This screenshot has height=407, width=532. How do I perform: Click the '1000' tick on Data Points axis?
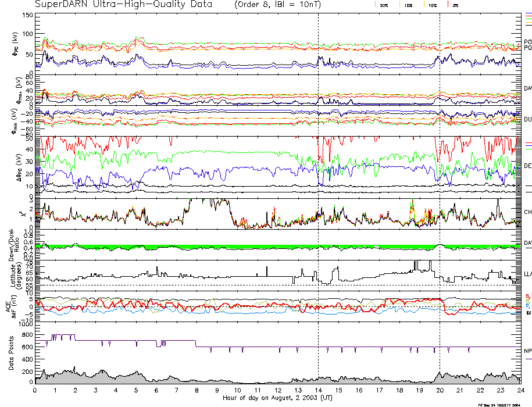click(x=25, y=326)
